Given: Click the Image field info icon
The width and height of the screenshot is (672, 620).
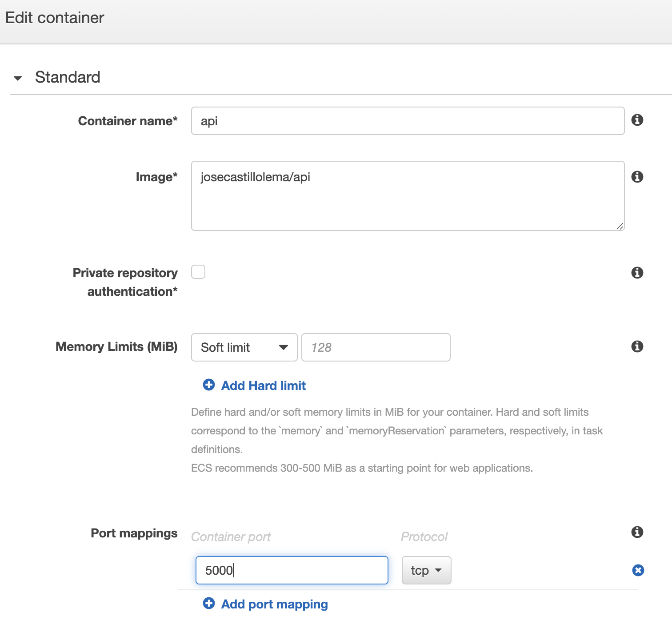Looking at the screenshot, I should tap(637, 177).
